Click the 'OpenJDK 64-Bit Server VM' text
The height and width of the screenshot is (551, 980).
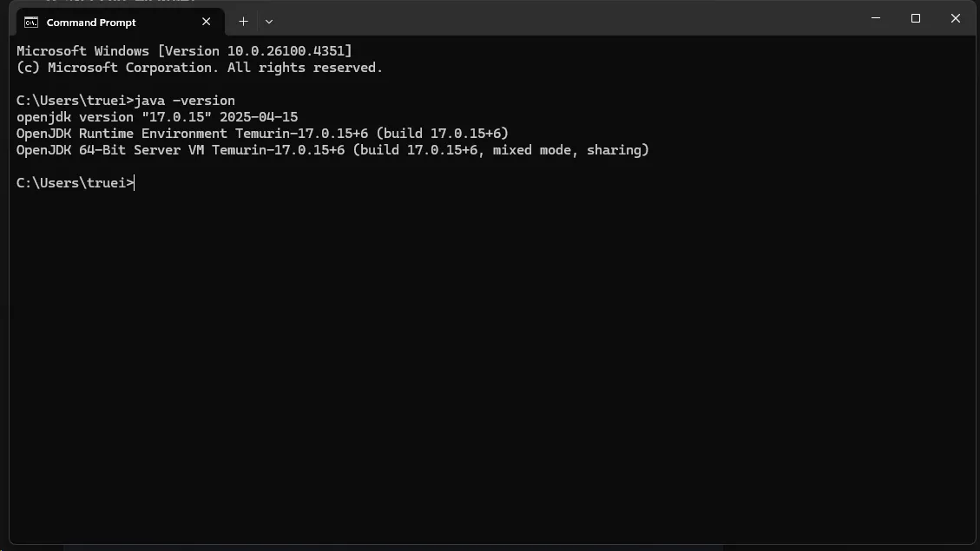110,150
